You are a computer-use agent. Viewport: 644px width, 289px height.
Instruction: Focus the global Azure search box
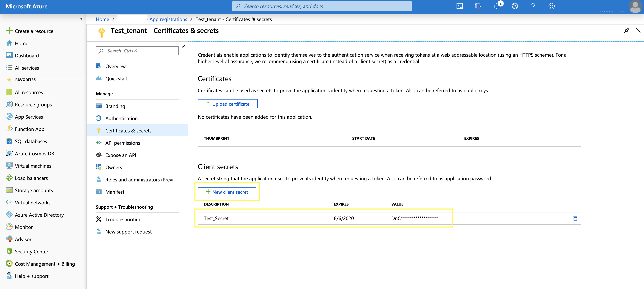pos(322,6)
